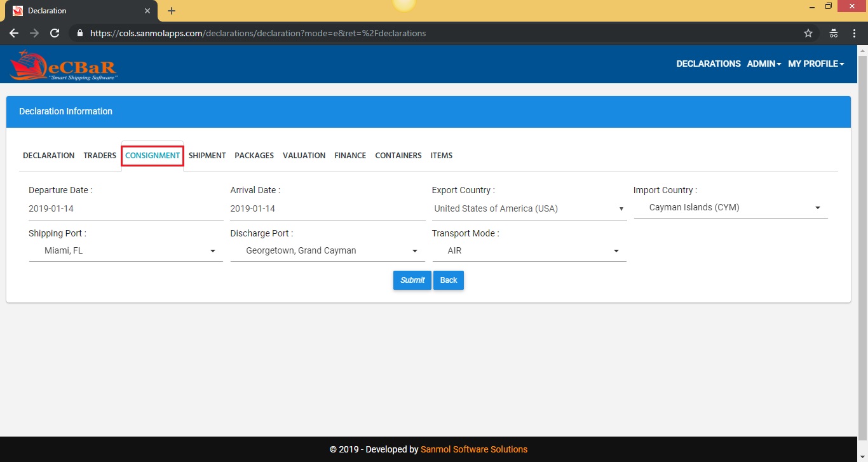Open the DECLARATIONS nav link
Viewport: 868px width, 462px height.
709,64
